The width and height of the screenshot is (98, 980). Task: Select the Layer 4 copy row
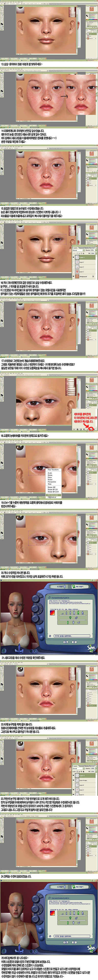[84, 780]
